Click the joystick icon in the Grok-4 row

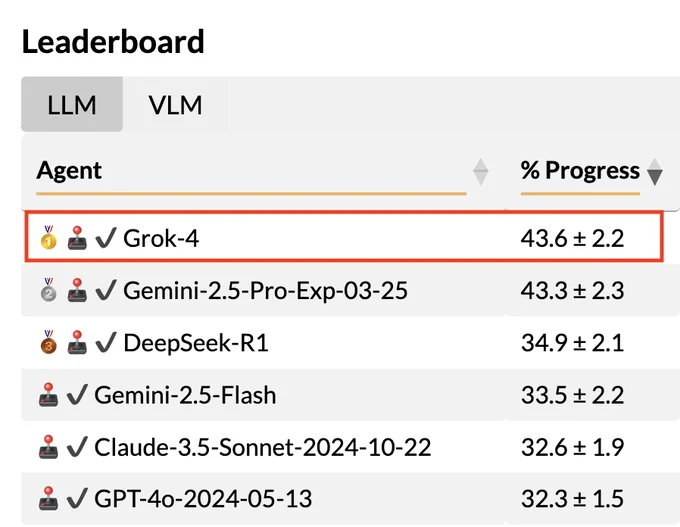[x=77, y=238]
